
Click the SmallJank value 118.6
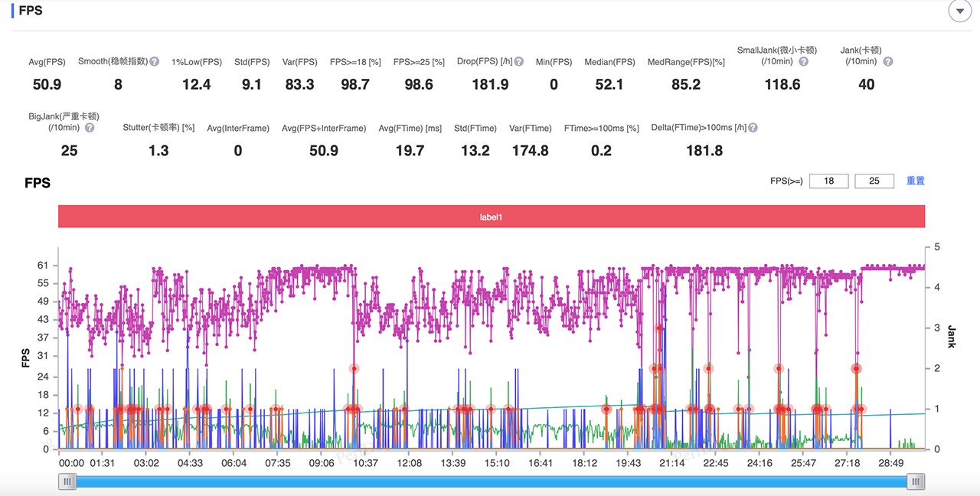coord(782,84)
